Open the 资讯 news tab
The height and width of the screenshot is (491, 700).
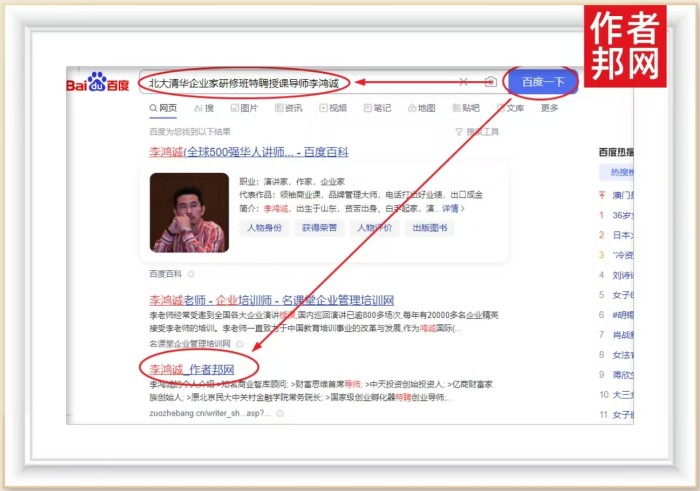click(287, 108)
